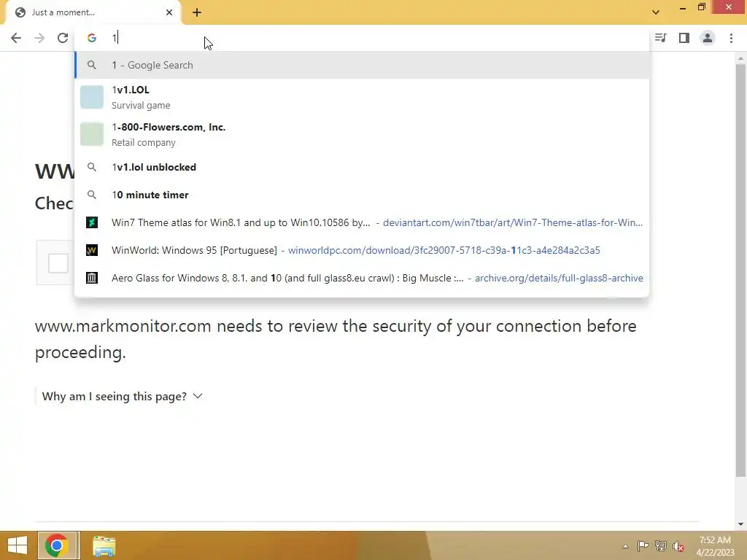Click the forward navigation arrow
747x560 pixels.
click(x=39, y=38)
